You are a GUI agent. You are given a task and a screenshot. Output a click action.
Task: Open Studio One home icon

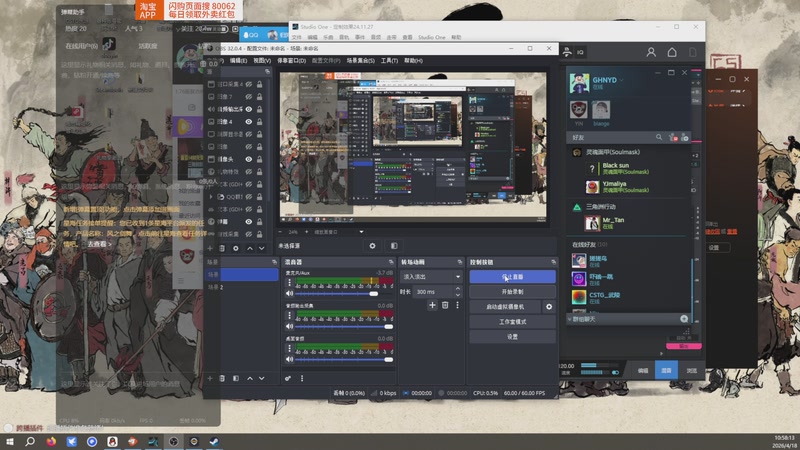click(672, 52)
